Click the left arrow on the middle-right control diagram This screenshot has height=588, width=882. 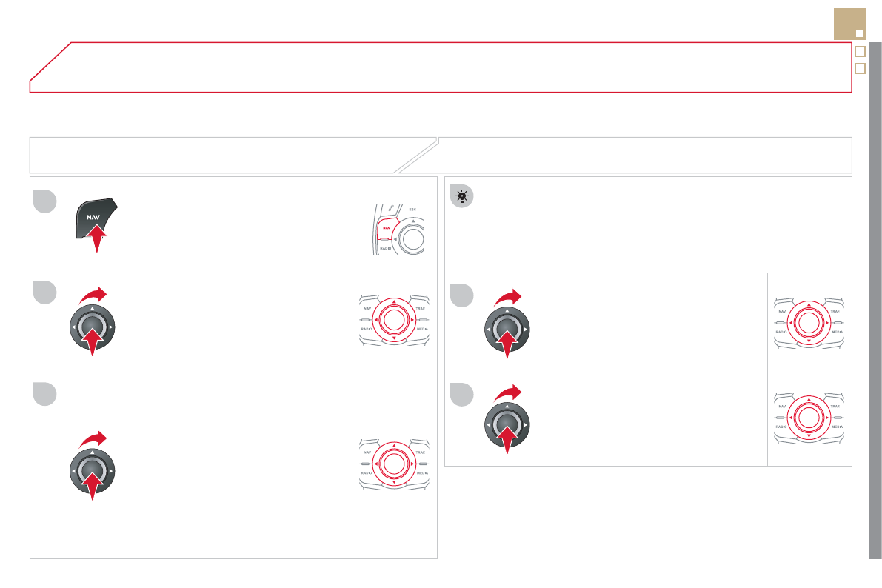[x=792, y=323]
